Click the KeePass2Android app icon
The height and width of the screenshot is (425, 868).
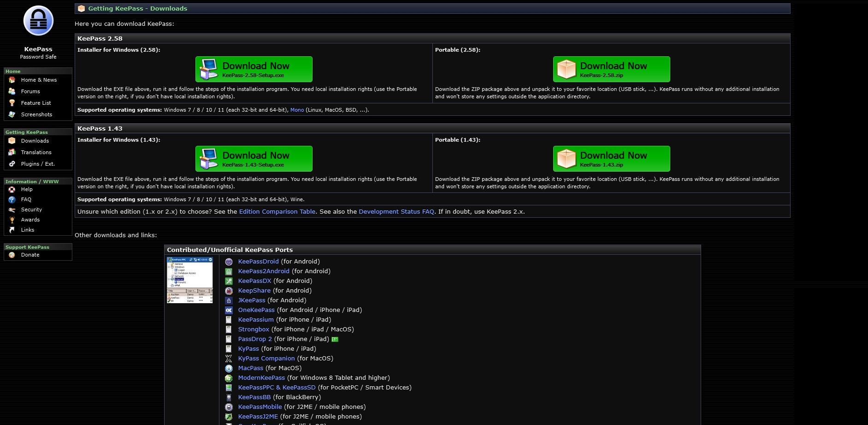pos(229,271)
